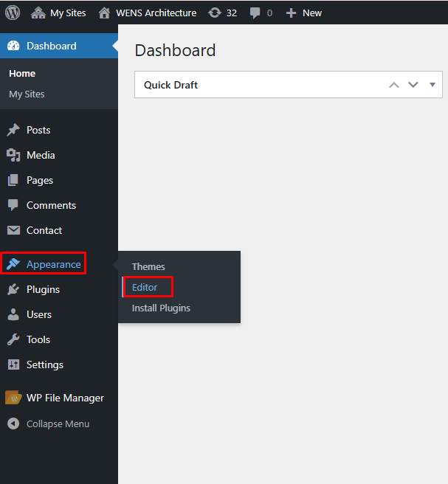Click the Users person icon

(x=13, y=314)
